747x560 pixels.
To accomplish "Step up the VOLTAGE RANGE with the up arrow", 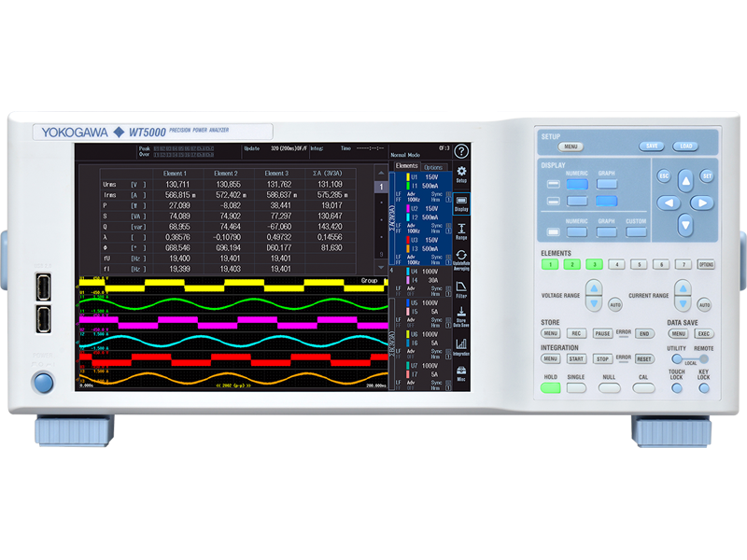I will click(x=594, y=287).
